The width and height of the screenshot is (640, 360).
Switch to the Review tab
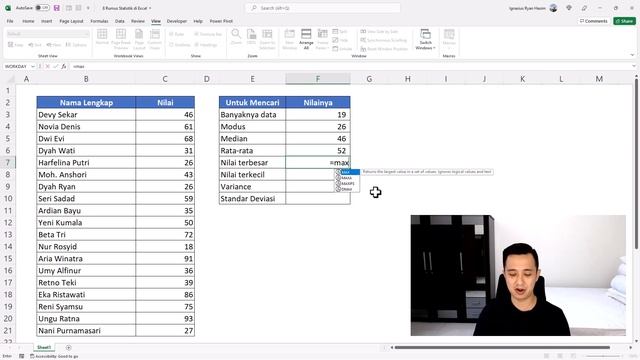pos(138,21)
